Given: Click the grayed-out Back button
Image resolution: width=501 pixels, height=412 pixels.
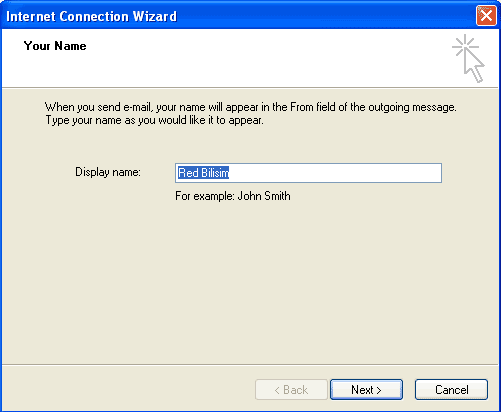Looking at the screenshot, I should 291,389.
